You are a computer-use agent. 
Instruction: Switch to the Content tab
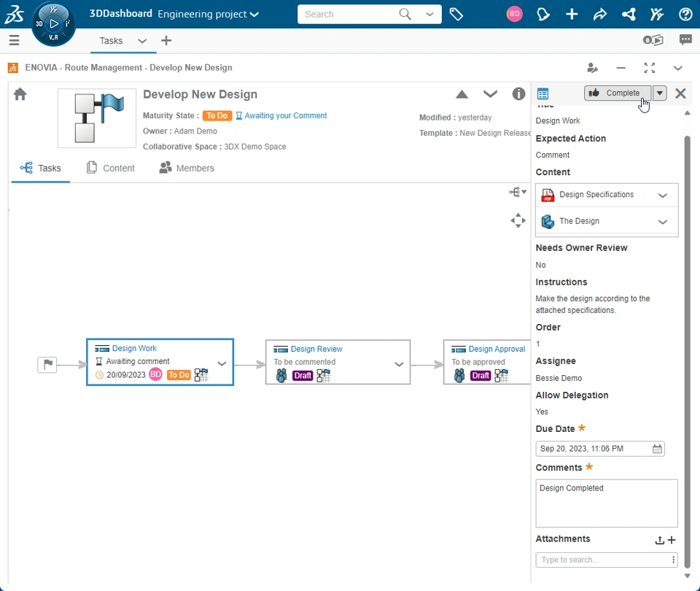(x=110, y=168)
